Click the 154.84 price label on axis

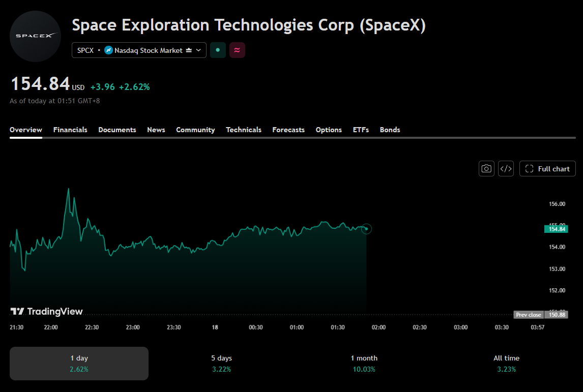coord(556,229)
